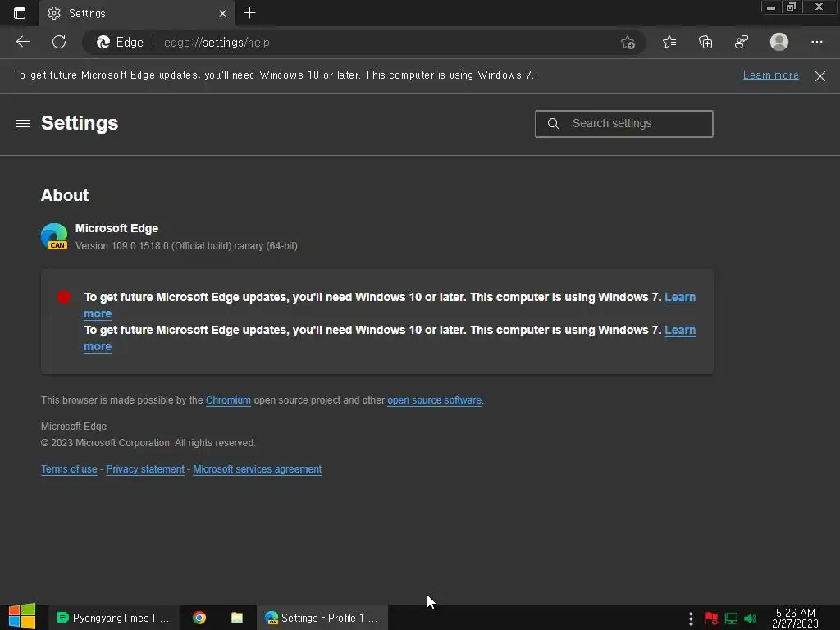Click the Search settings field
The height and width of the screenshot is (630, 840).
point(623,124)
